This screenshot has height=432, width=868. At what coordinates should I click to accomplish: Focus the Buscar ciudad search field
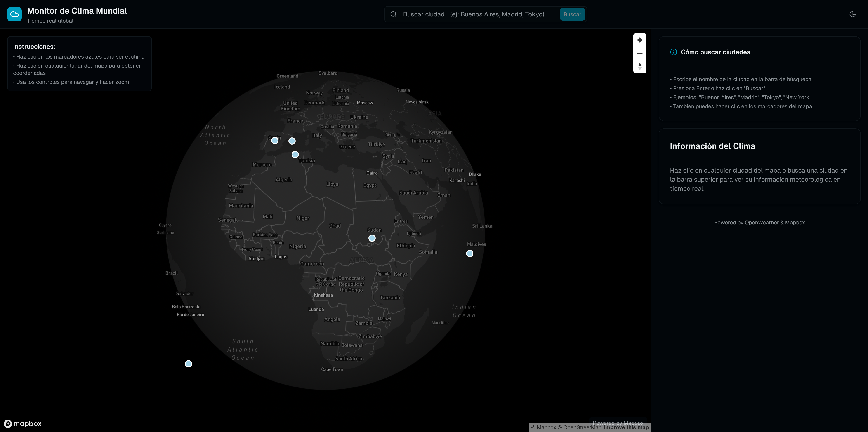(473, 14)
